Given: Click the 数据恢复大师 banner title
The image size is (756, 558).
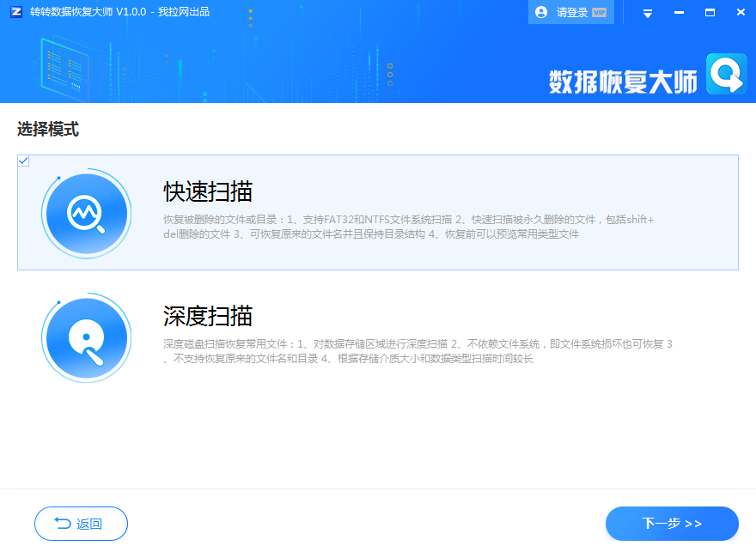Looking at the screenshot, I should [623, 81].
